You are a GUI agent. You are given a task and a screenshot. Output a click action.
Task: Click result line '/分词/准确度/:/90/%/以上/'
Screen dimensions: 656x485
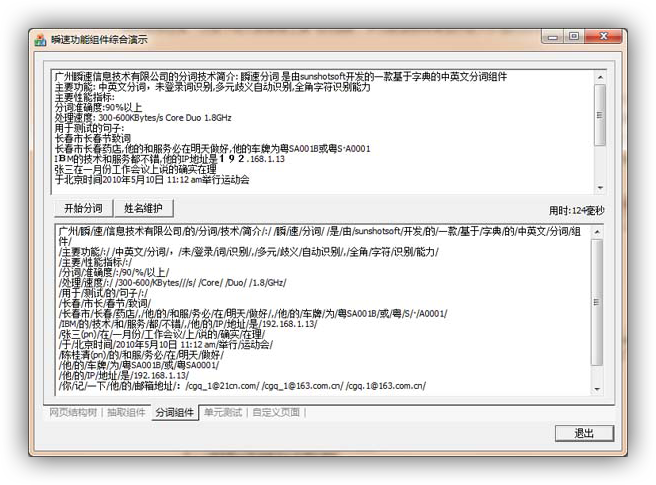click(113, 272)
